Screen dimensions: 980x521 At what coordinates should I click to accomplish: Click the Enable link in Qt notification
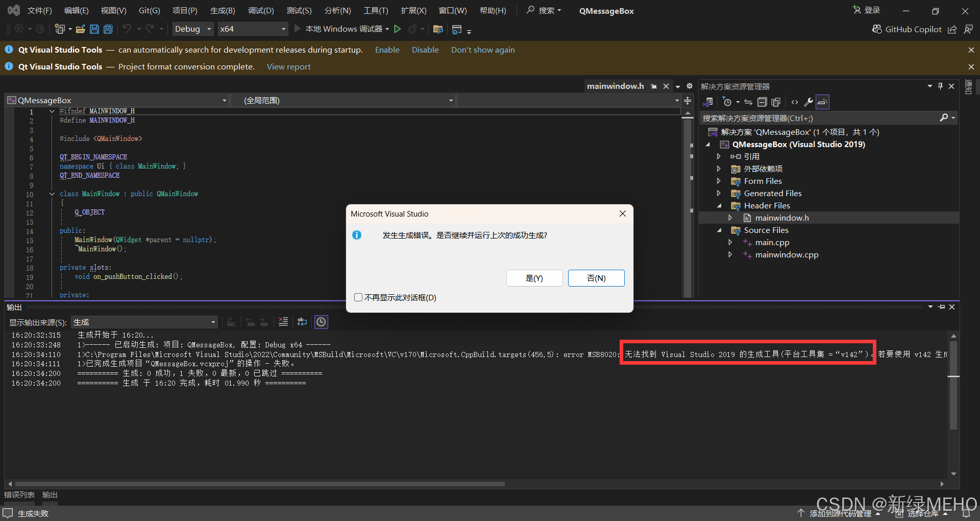(x=387, y=50)
